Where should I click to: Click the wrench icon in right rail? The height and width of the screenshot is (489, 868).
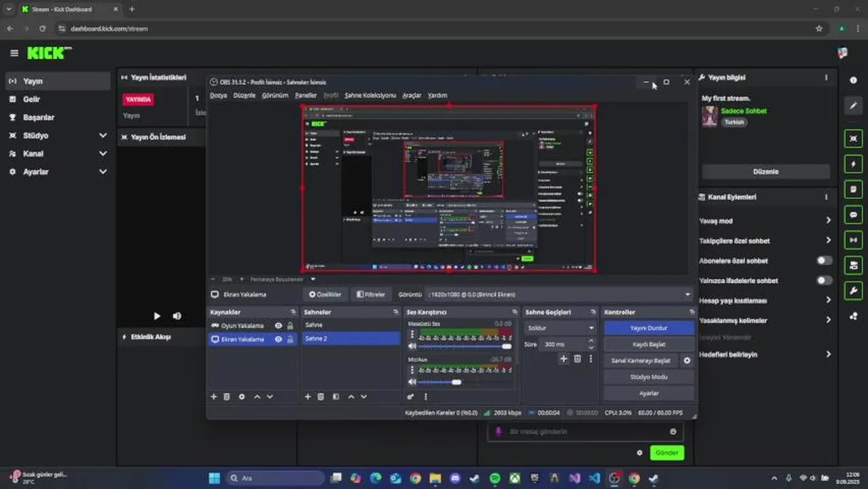pos(854,291)
